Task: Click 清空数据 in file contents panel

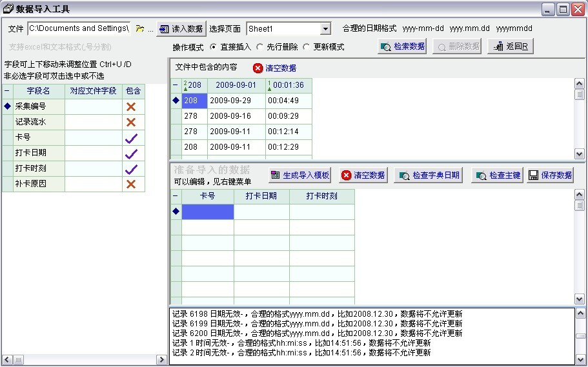Action: click(274, 68)
